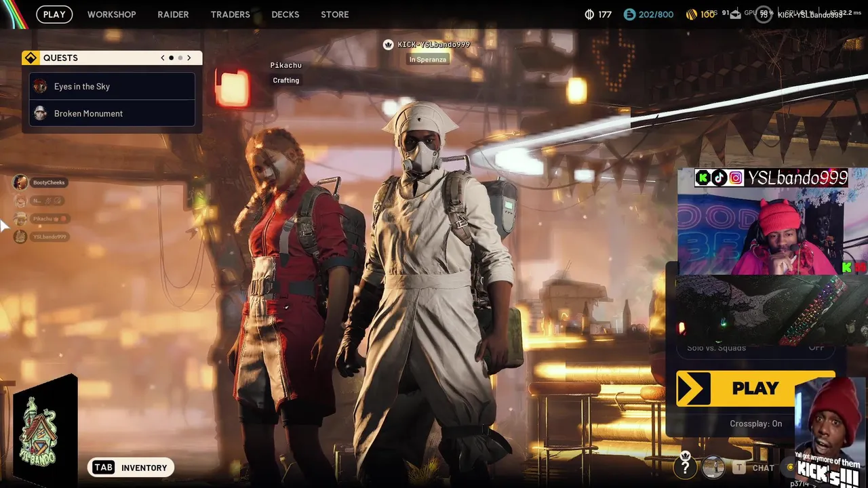Click BootyCheeks party member avatar
Viewport: 868px width, 488px height.
point(20,182)
